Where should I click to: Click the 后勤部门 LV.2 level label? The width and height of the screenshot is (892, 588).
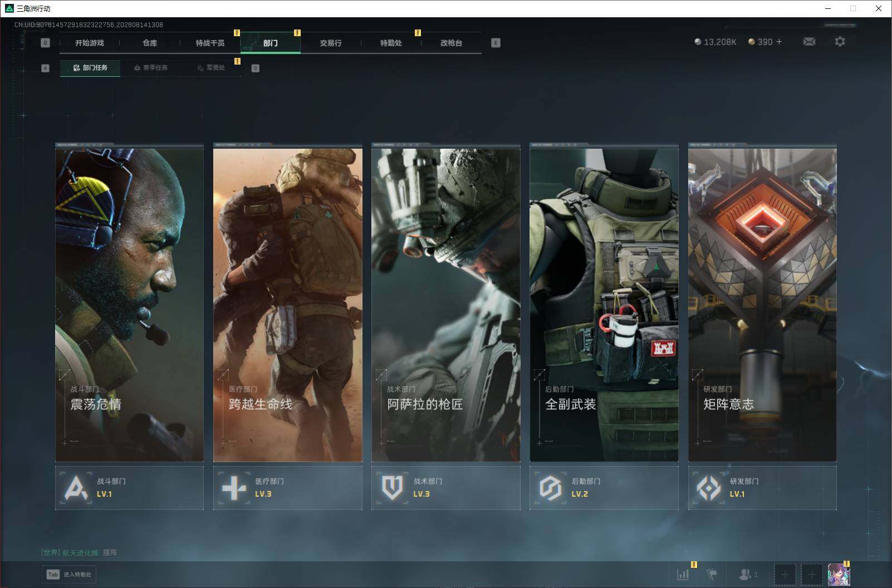coord(580,494)
